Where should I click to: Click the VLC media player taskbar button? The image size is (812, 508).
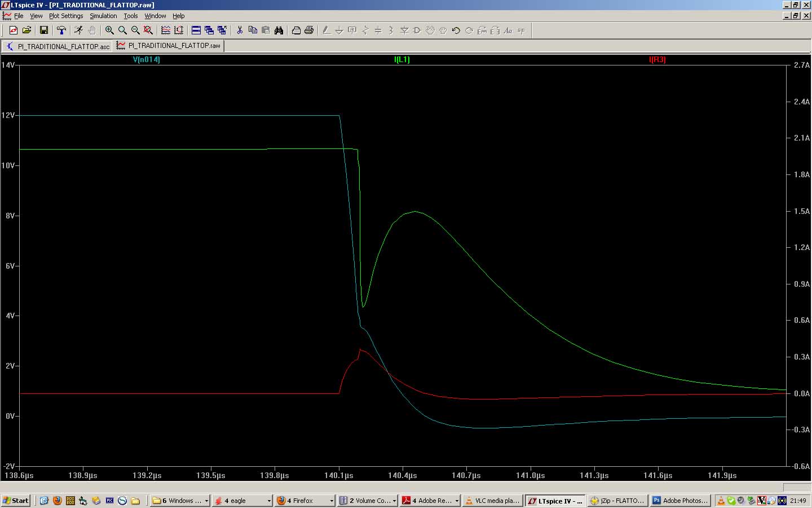[492, 501]
